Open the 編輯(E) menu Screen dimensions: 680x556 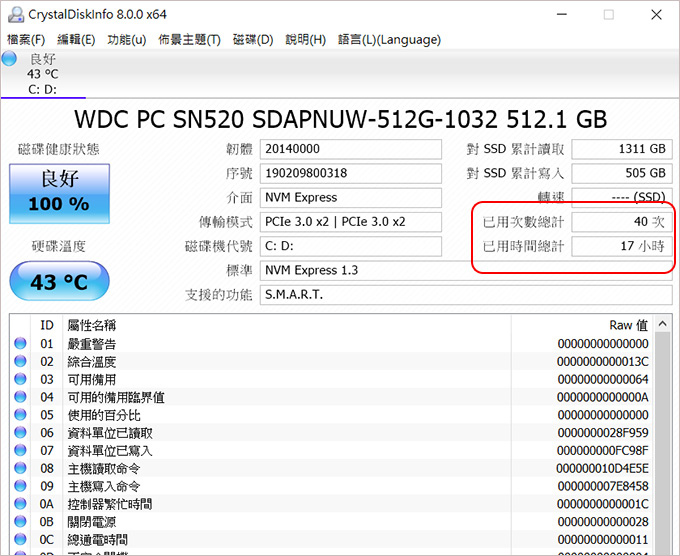coord(76,40)
